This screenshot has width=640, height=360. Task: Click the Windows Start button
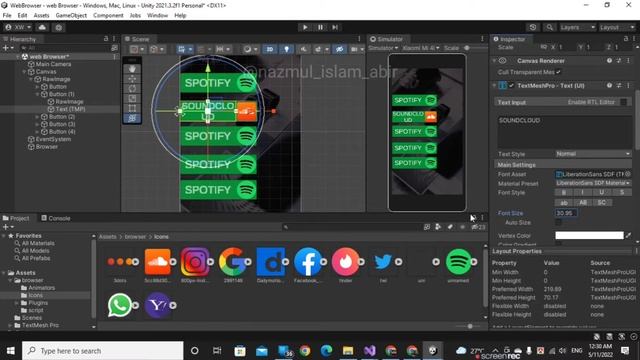11,351
